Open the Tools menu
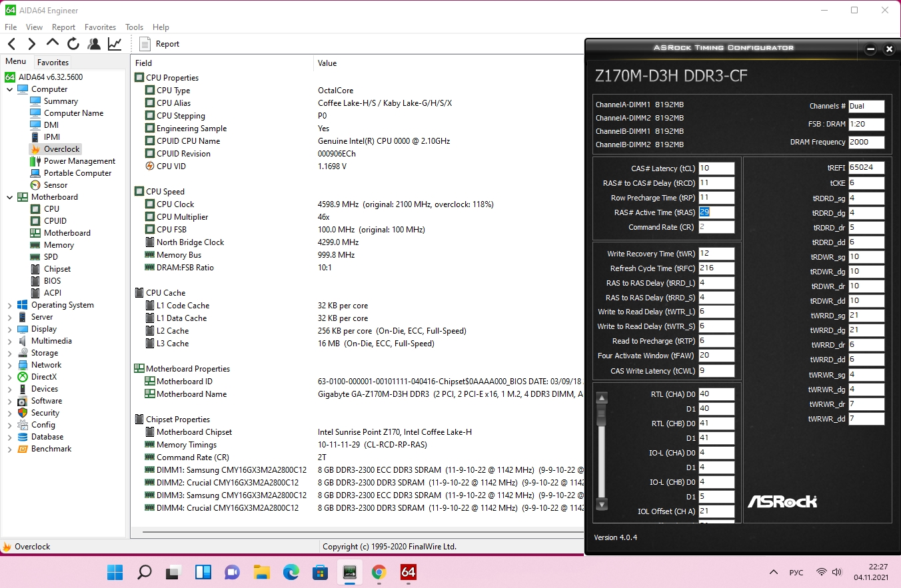The height and width of the screenshot is (588, 901). point(134,27)
